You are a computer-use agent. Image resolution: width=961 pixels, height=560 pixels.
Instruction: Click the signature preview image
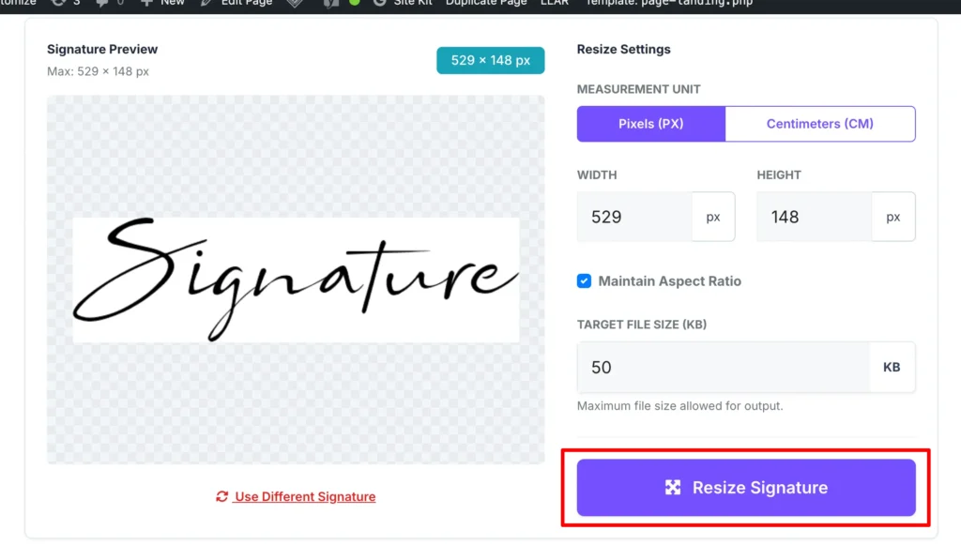tap(296, 280)
